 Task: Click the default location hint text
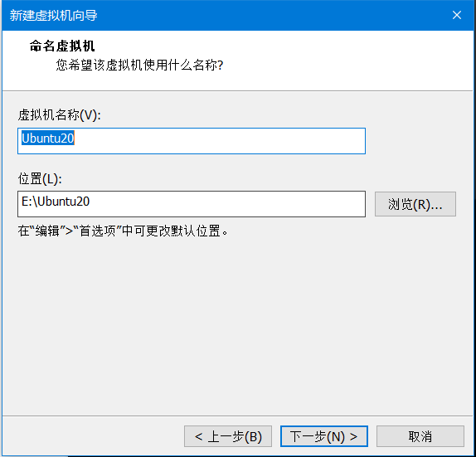[x=123, y=231]
